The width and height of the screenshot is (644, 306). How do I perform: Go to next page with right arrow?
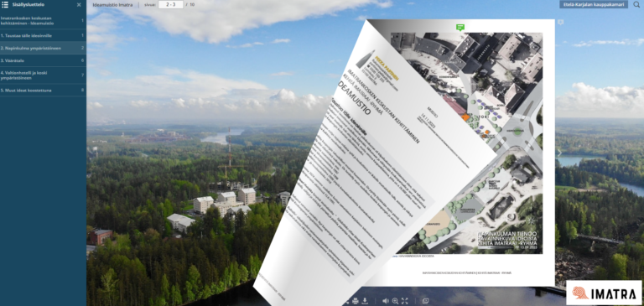tap(558, 153)
